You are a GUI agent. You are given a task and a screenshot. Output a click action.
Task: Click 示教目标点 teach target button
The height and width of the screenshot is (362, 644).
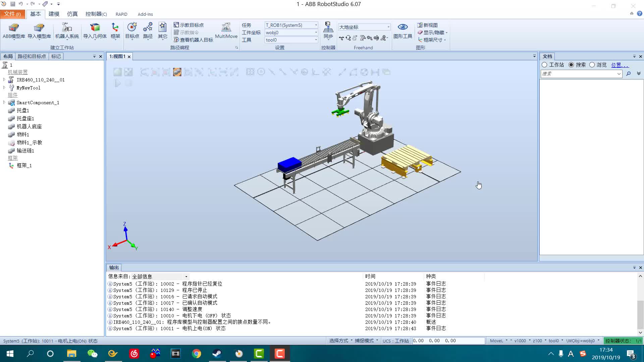pos(189,25)
